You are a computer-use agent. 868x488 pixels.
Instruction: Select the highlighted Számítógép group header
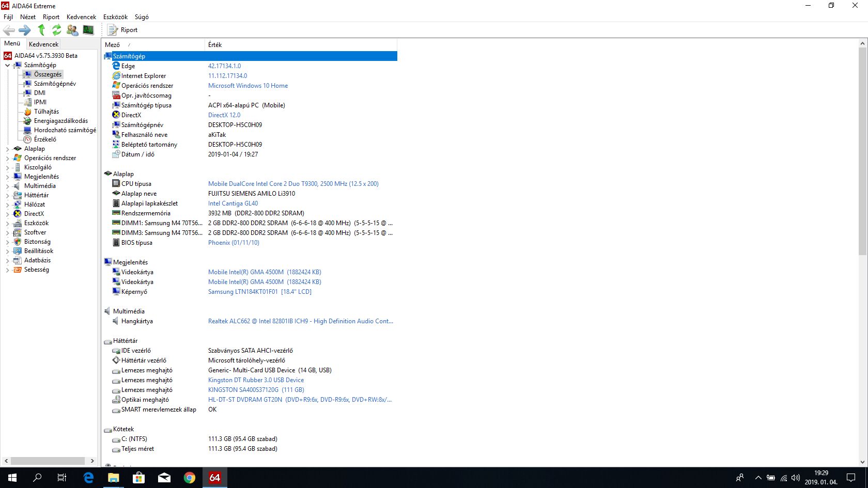click(x=250, y=56)
